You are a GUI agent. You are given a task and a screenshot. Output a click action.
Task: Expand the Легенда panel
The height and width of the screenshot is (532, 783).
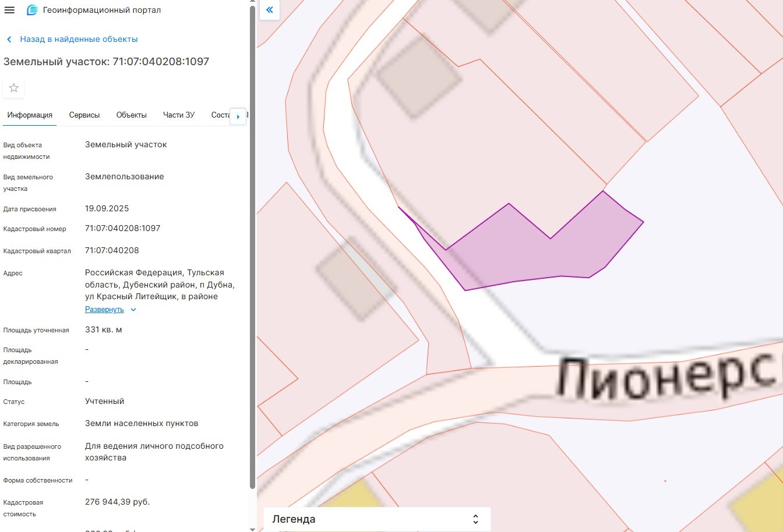pyautogui.click(x=475, y=519)
